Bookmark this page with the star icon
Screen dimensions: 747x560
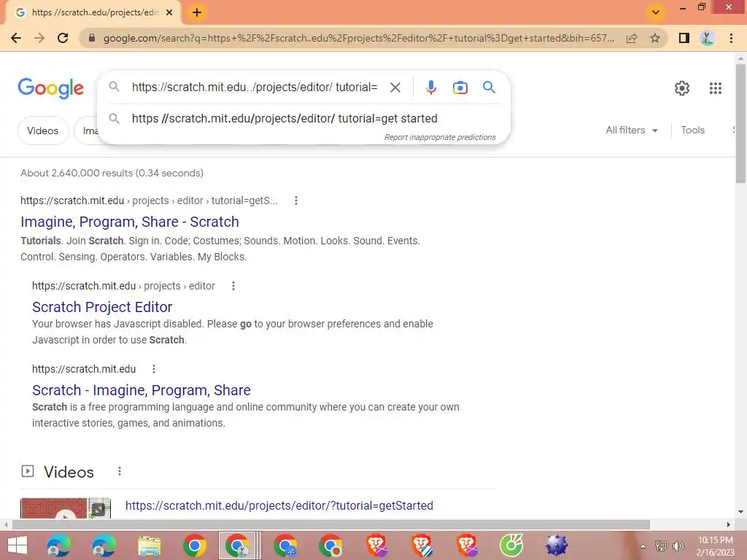655,38
